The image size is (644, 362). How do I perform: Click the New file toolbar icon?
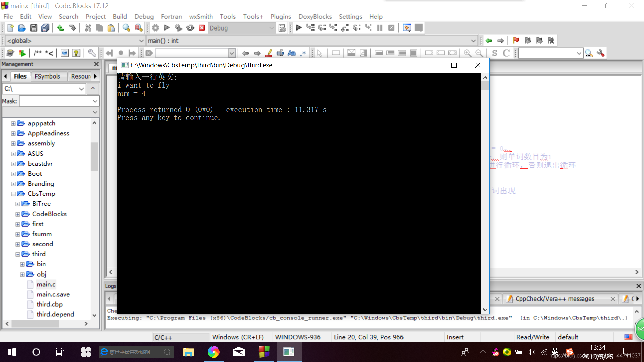pos(10,28)
